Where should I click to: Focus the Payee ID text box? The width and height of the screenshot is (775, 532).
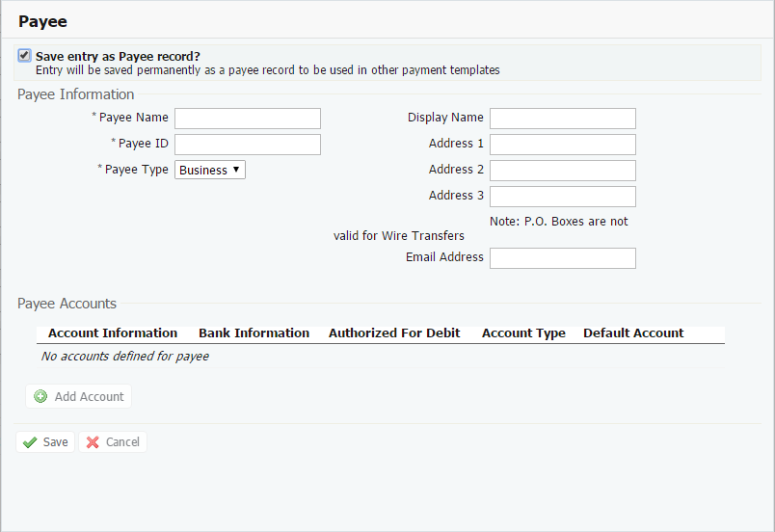click(x=247, y=145)
